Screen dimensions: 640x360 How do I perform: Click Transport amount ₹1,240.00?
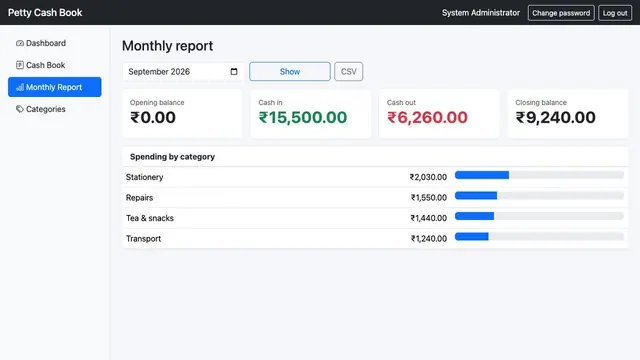[429, 238]
